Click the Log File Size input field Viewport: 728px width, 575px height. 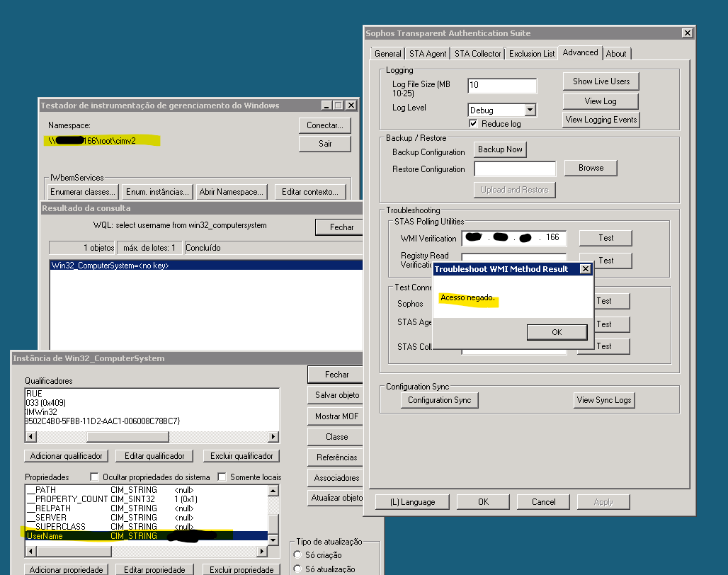502,85
